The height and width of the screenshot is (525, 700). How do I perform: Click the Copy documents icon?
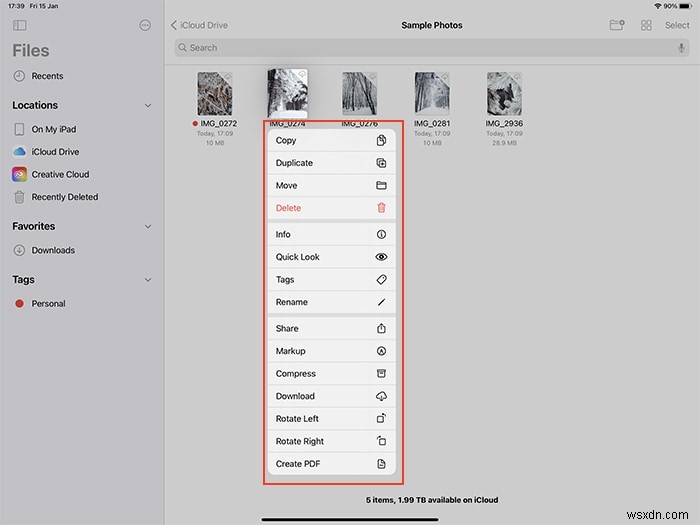click(x=381, y=140)
